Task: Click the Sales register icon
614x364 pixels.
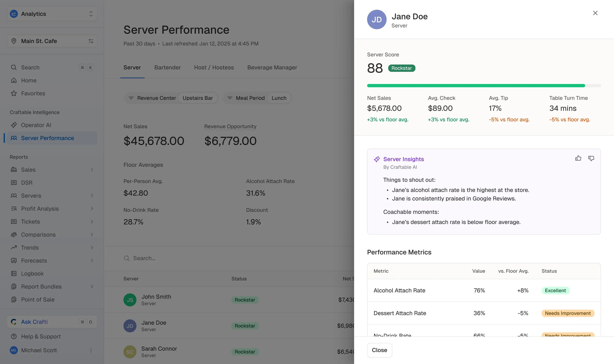Action: pyautogui.click(x=14, y=170)
